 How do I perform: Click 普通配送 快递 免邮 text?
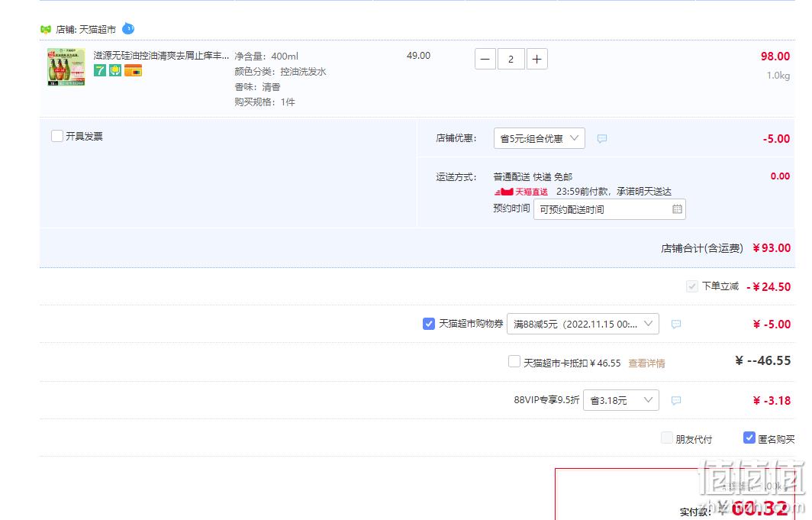point(533,177)
